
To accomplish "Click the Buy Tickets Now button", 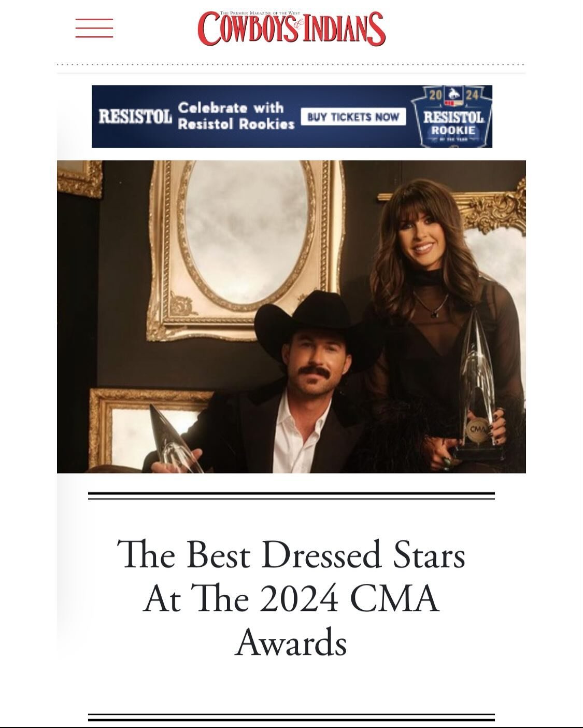I will (x=353, y=117).
